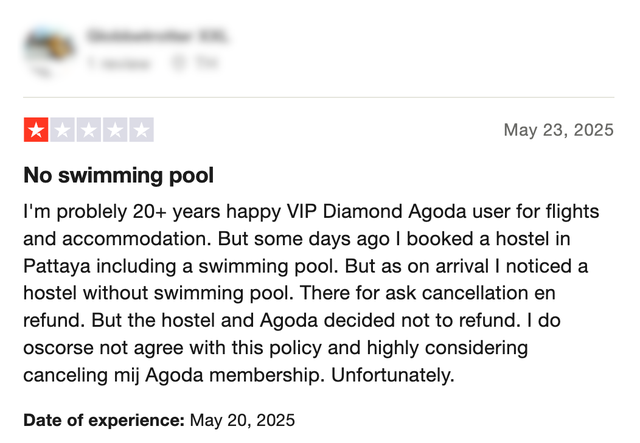The width and height of the screenshot is (640, 443).
Task: Click the final word "Unfortunately."
Action: coord(393,375)
